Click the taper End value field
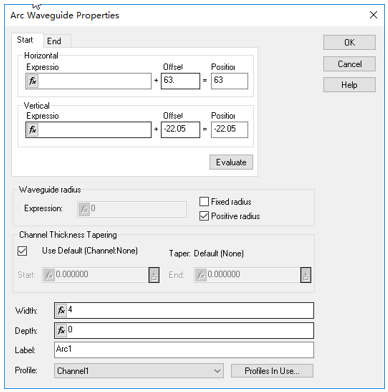The height and width of the screenshot is (392, 388). (x=247, y=275)
